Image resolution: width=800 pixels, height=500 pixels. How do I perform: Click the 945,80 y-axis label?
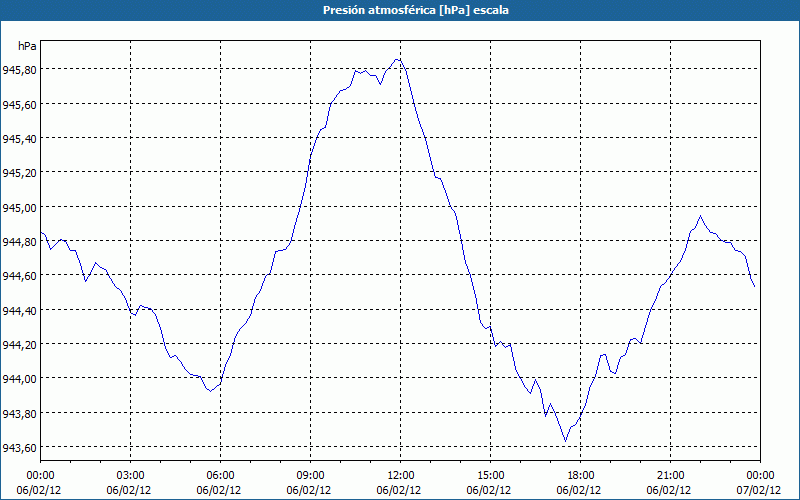19,69
